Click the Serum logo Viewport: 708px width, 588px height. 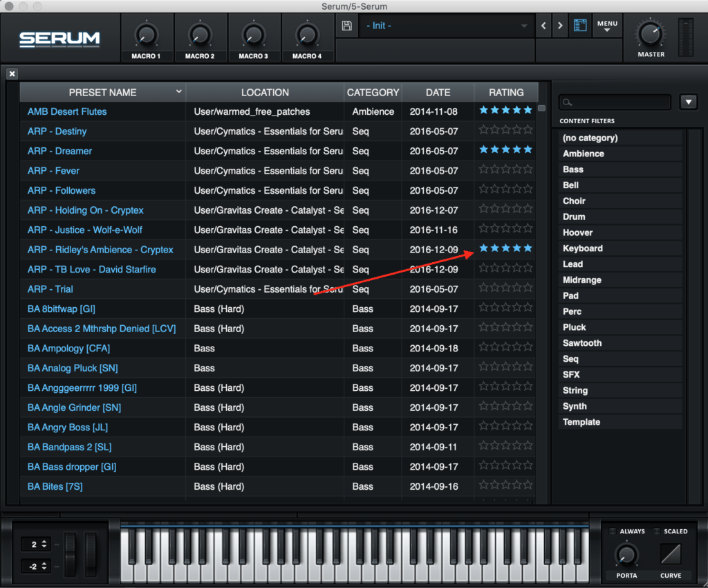click(59, 39)
